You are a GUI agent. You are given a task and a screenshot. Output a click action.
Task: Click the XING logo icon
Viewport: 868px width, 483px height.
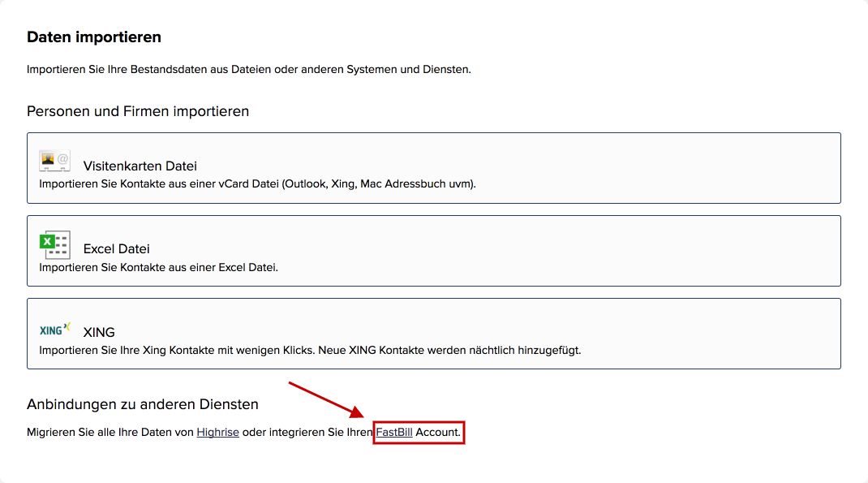pyautogui.click(x=55, y=330)
